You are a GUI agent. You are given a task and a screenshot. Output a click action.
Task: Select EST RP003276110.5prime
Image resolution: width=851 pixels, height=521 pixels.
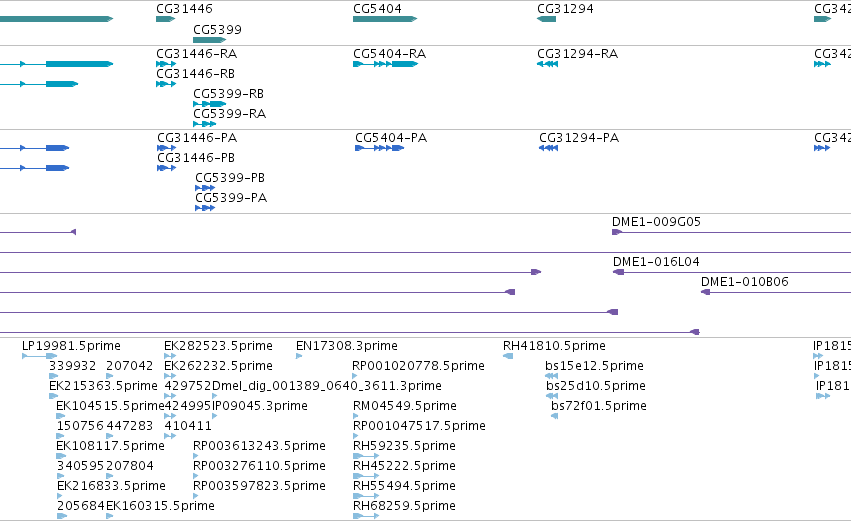[259, 466]
